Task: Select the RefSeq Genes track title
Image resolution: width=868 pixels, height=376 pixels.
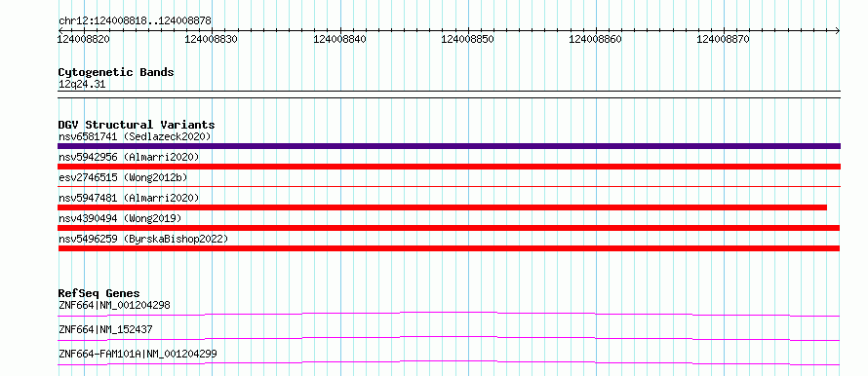Action: [99, 293]
